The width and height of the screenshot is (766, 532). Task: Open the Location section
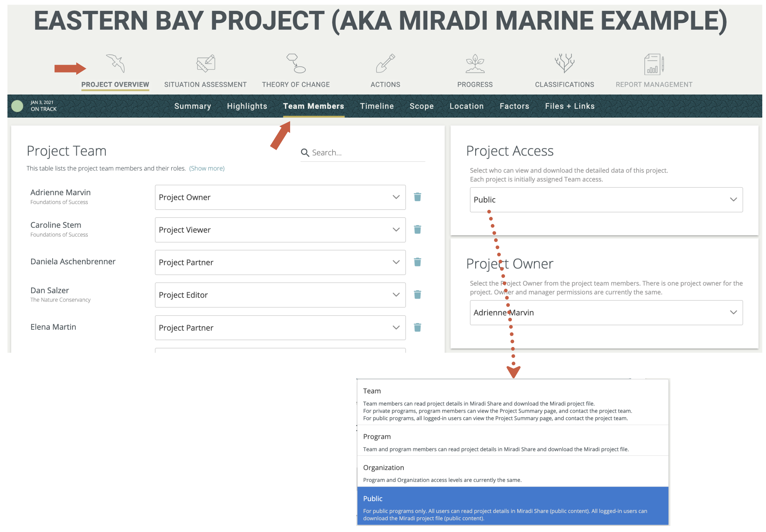(x=467, y=106)
